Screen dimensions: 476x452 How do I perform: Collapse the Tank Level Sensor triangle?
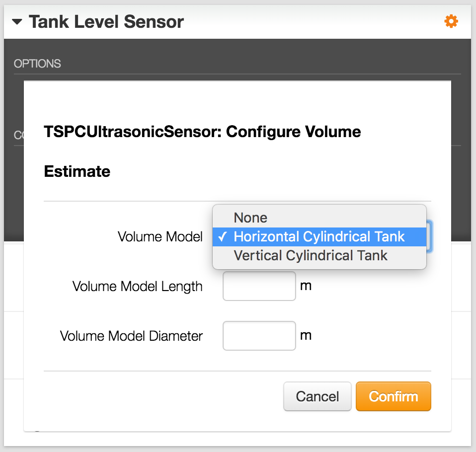(x=17, y=22)
